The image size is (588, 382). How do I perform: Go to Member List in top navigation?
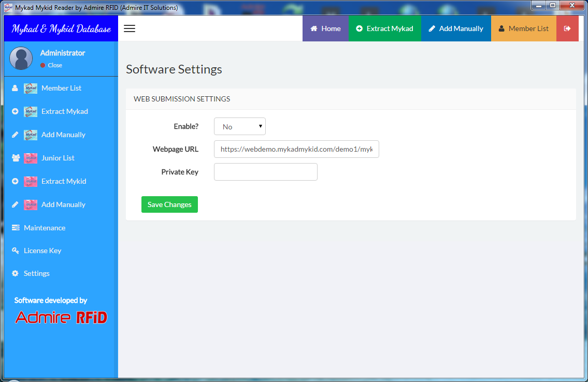click(x=523, y=28)
